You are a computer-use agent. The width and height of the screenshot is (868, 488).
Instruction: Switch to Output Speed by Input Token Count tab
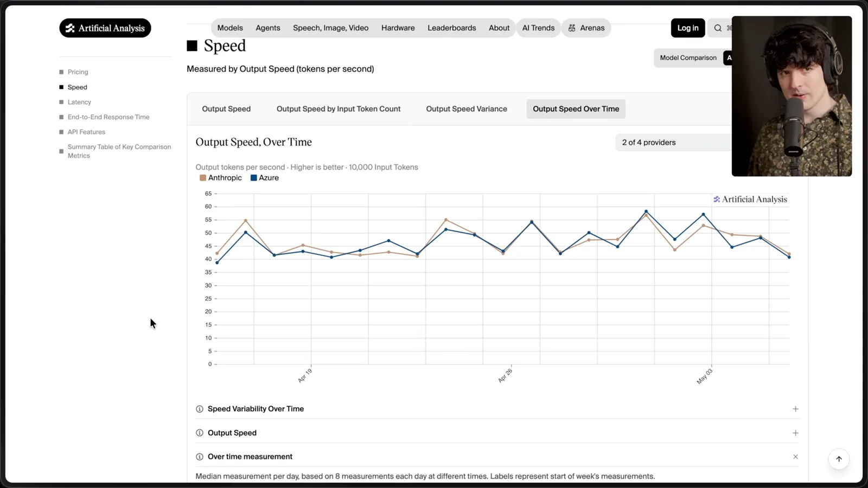pyautogui.click(x=339, y=109)
